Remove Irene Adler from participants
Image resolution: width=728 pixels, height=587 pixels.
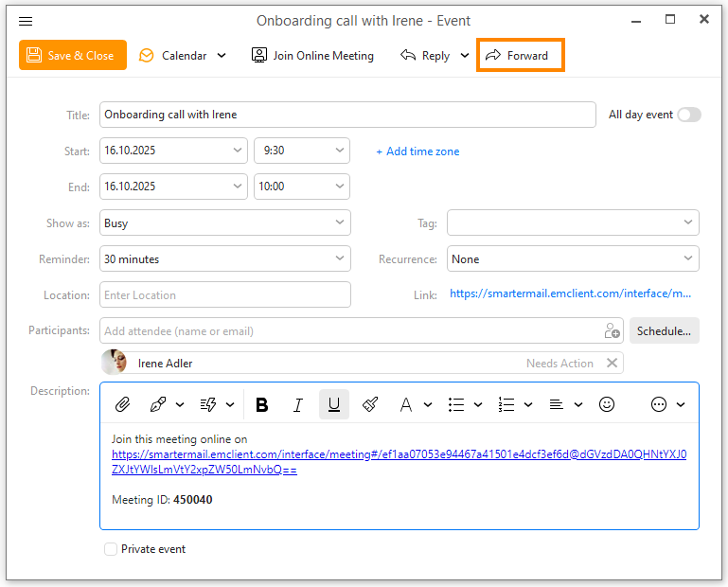pyautogui.click(x=612, y=364)
